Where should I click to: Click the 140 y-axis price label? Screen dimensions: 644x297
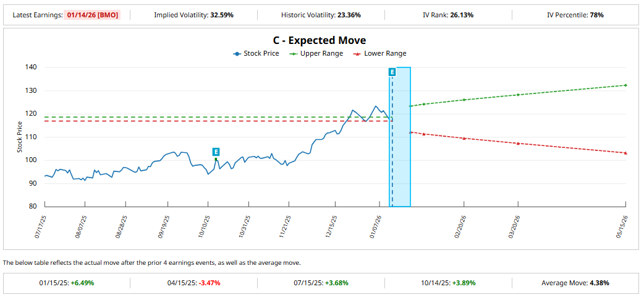[32, 67]
